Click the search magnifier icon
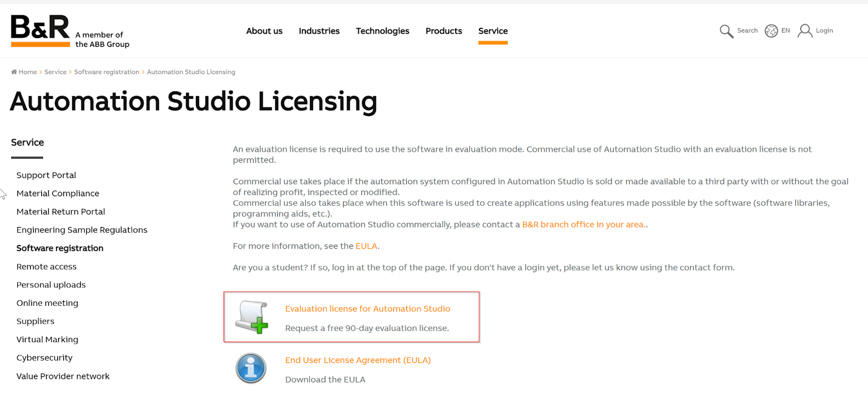The height and width of the screenshot is (403, 868). [726, 31]
